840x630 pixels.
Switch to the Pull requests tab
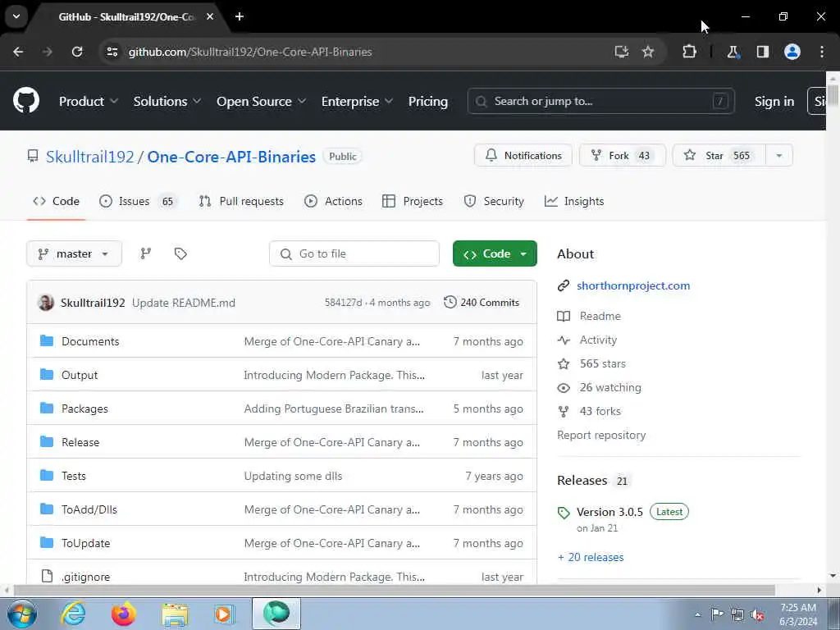click(x=241, y=202)
